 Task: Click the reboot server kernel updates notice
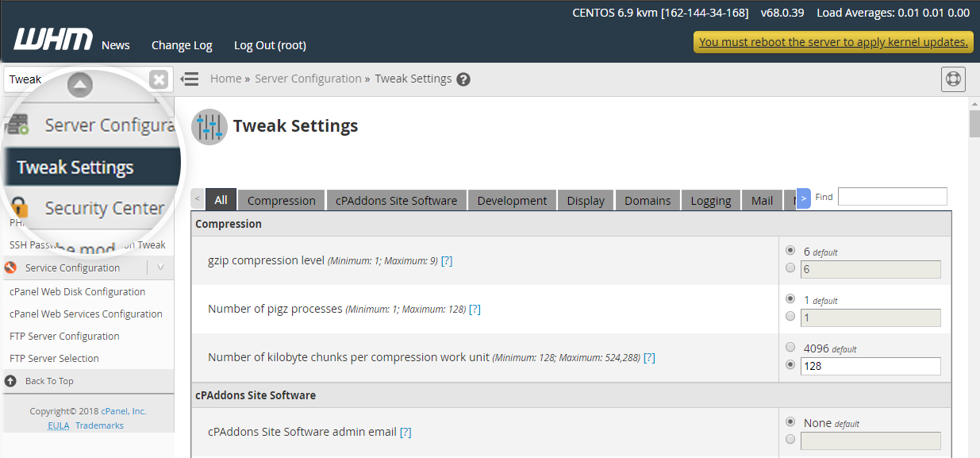tap(833, 42)
